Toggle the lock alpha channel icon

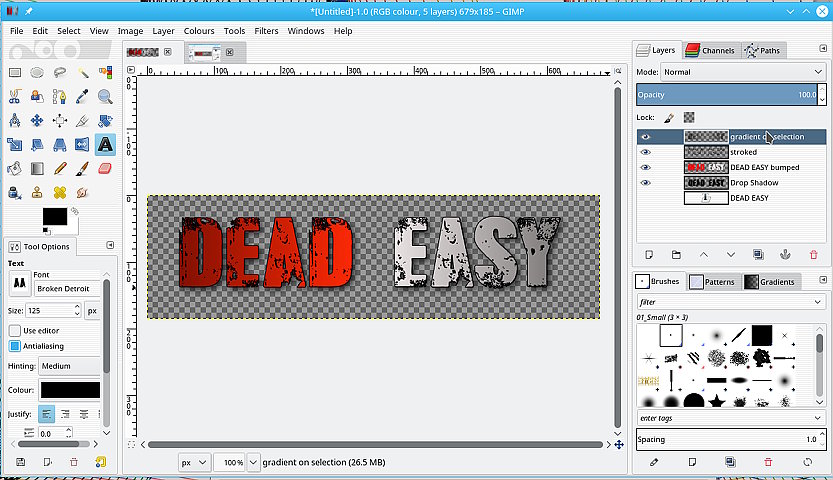pos(689,118)
